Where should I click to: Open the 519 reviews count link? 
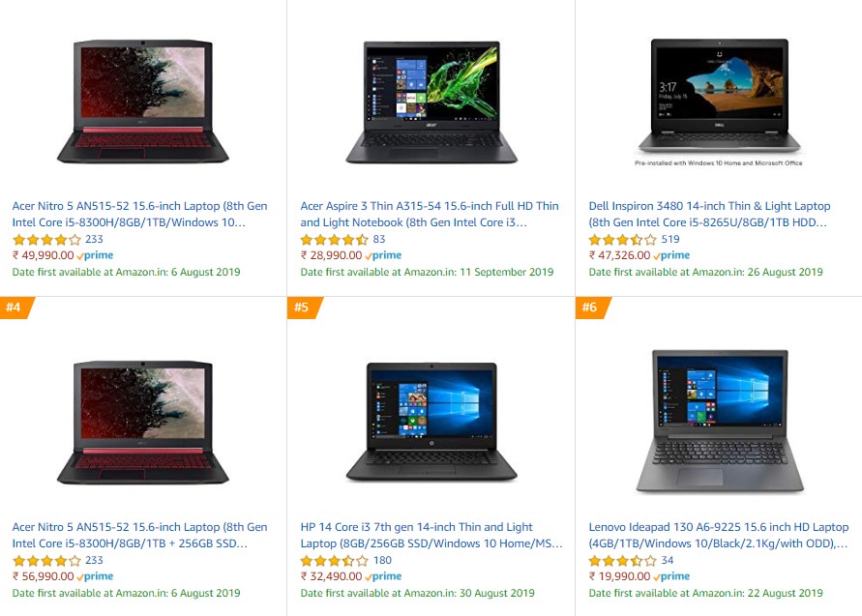click(670, 239)
